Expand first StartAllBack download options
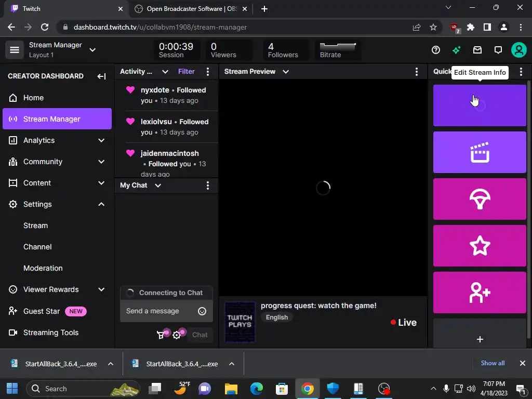 pos(110,364)
